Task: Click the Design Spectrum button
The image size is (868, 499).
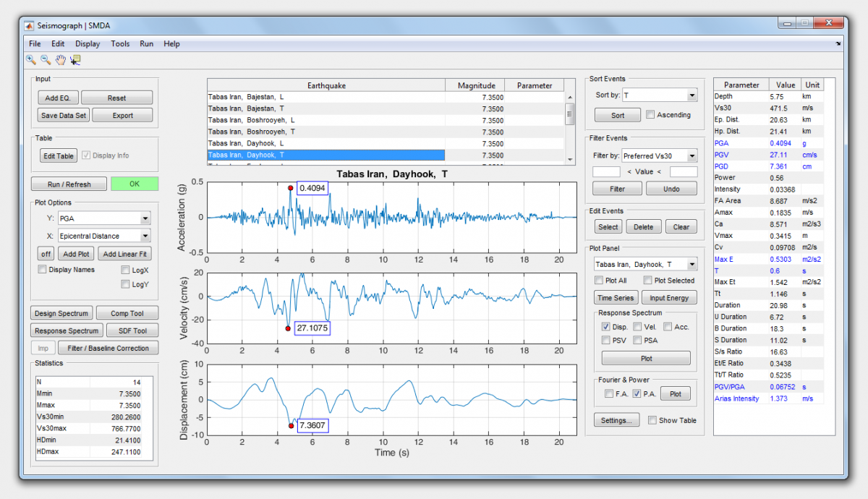Action: [61, 313]
